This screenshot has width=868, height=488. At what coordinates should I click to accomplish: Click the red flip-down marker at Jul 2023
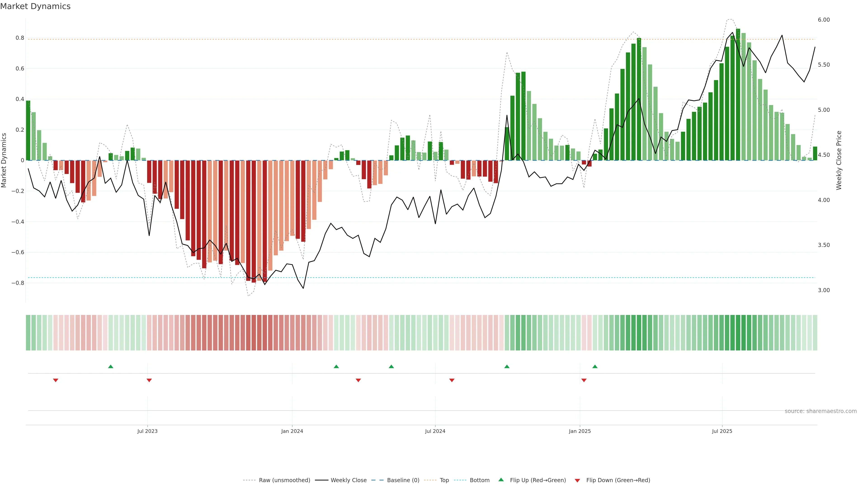149,380
